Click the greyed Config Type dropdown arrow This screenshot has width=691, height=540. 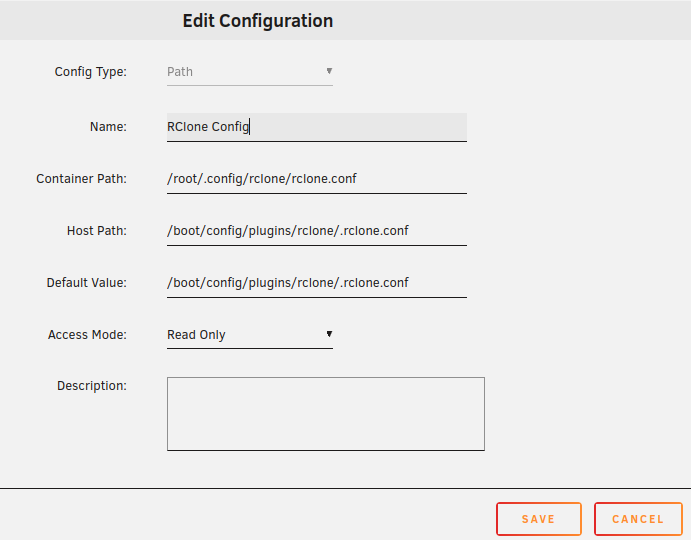[329, 71]
